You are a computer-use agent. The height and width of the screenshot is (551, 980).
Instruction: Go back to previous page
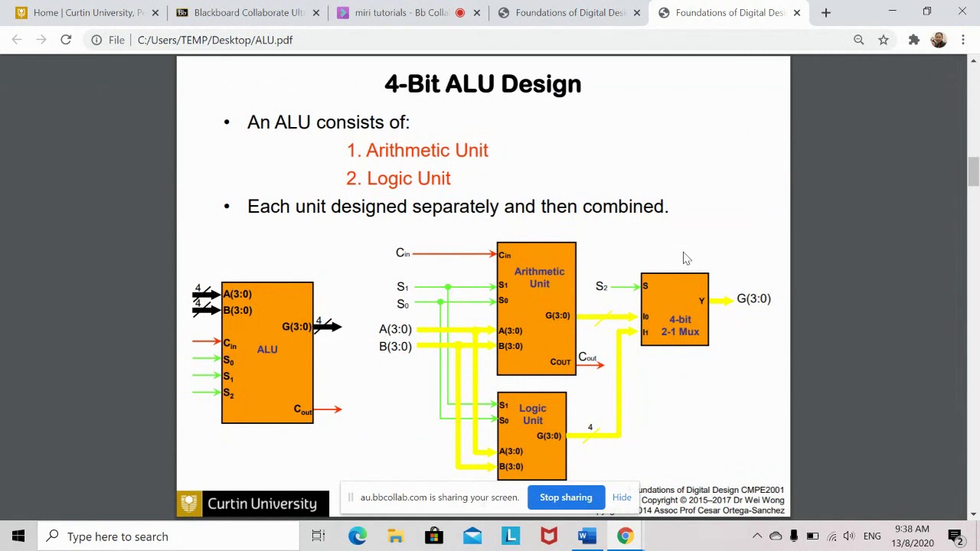coord(17,40)
